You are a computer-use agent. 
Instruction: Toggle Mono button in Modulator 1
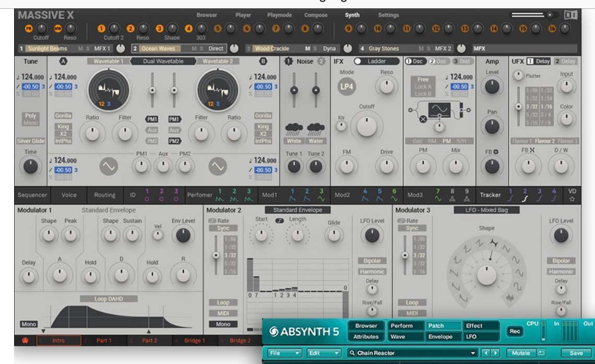point(29,324)
